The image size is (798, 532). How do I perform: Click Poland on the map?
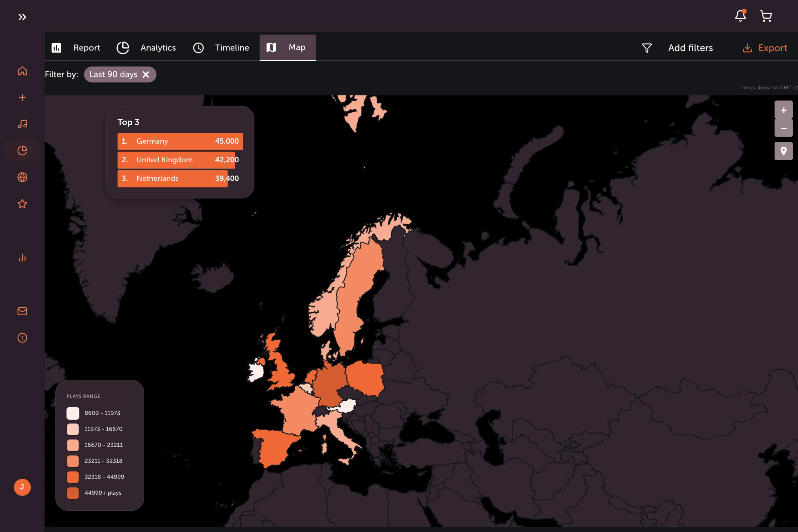click(x=366, y=378)
